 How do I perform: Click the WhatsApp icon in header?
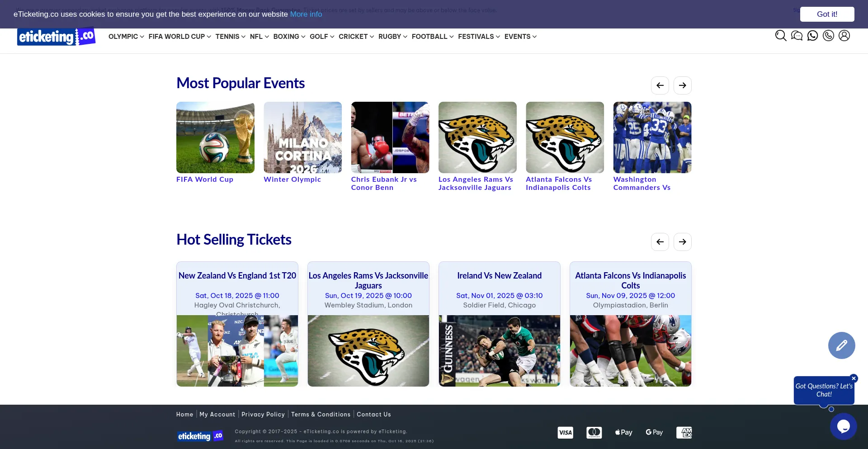coord(812,36)
